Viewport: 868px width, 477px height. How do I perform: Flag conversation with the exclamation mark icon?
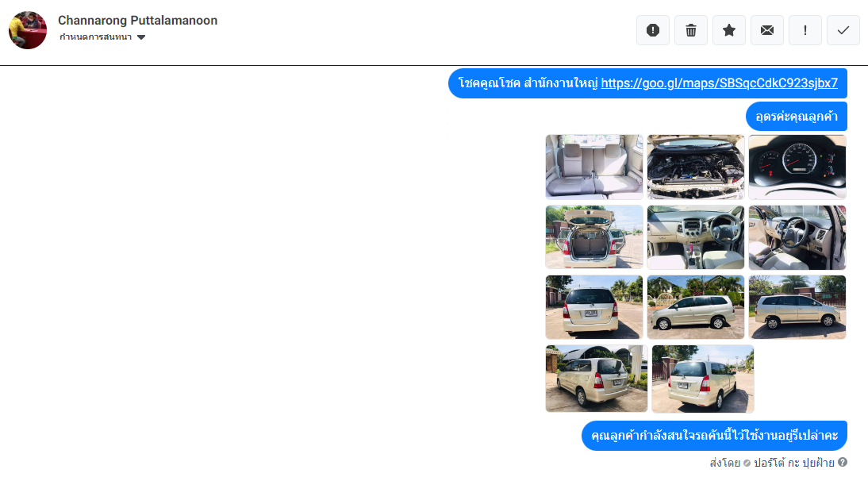pyautogui.click(x=805, y=30)
